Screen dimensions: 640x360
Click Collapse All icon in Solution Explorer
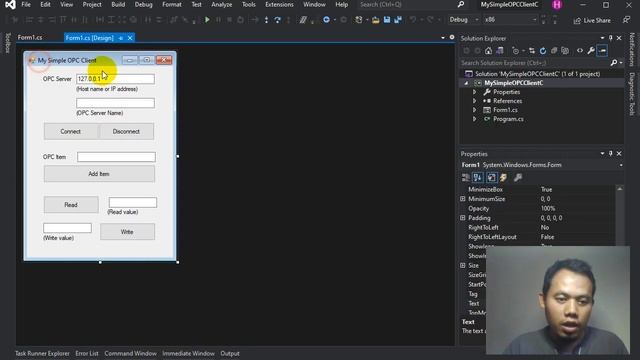coord(554,51)
